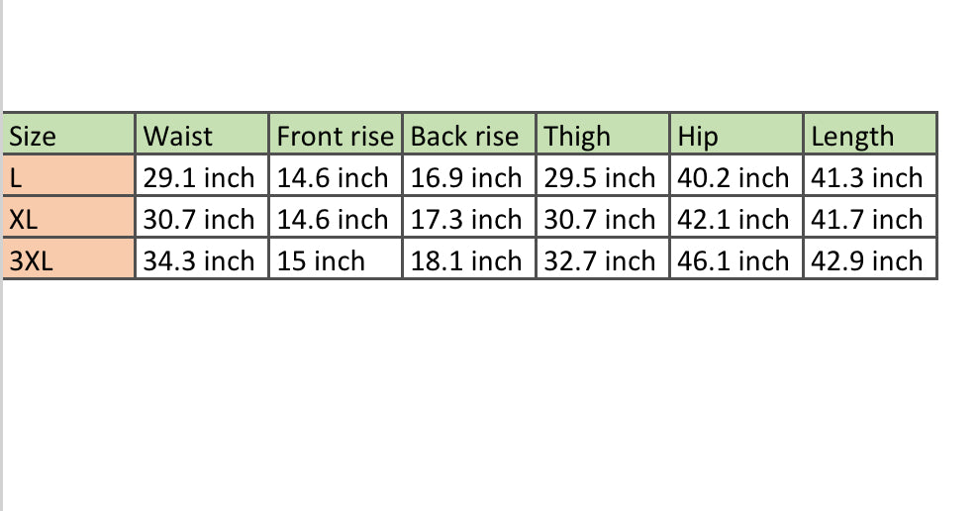The height and width of the screenshot is (511, 980).
Task: Select the 3XL size row label
Action: coord(68,260)
